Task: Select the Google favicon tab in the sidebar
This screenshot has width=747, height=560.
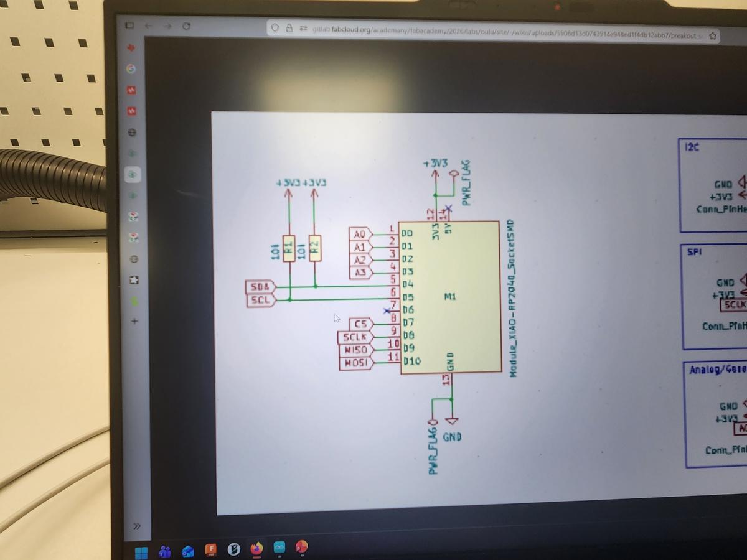Action: (x=131, y=67)
